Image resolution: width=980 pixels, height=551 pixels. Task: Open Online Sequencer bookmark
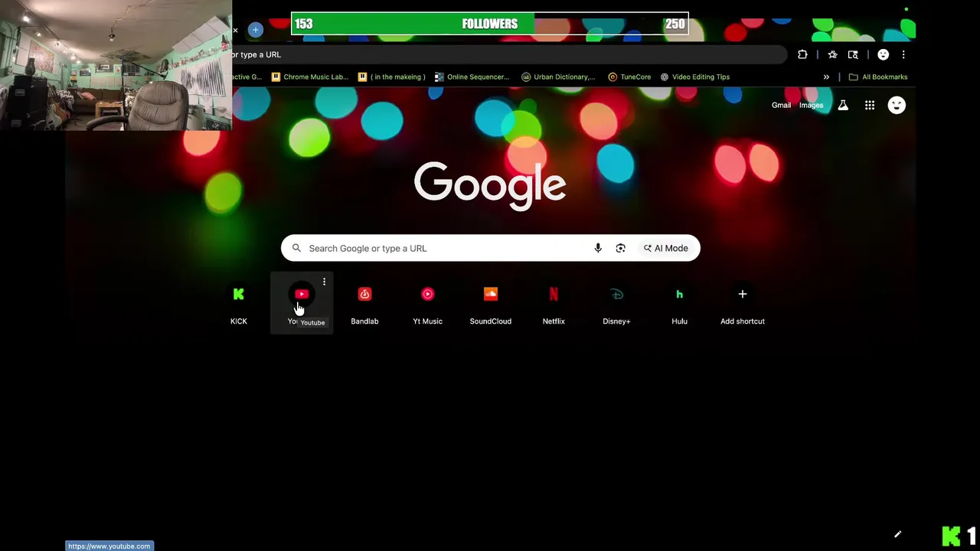472,77
